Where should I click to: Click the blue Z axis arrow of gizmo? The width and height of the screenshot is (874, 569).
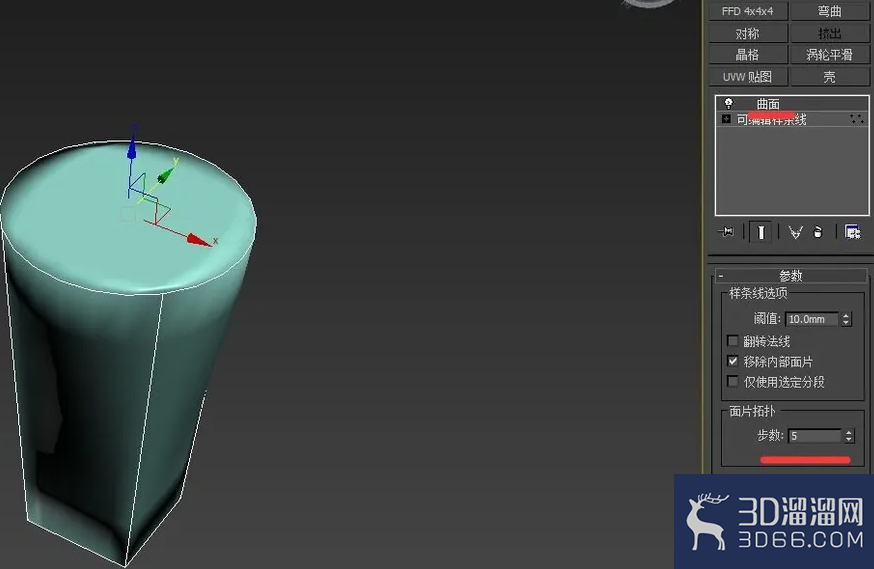(x=132, y=147)
